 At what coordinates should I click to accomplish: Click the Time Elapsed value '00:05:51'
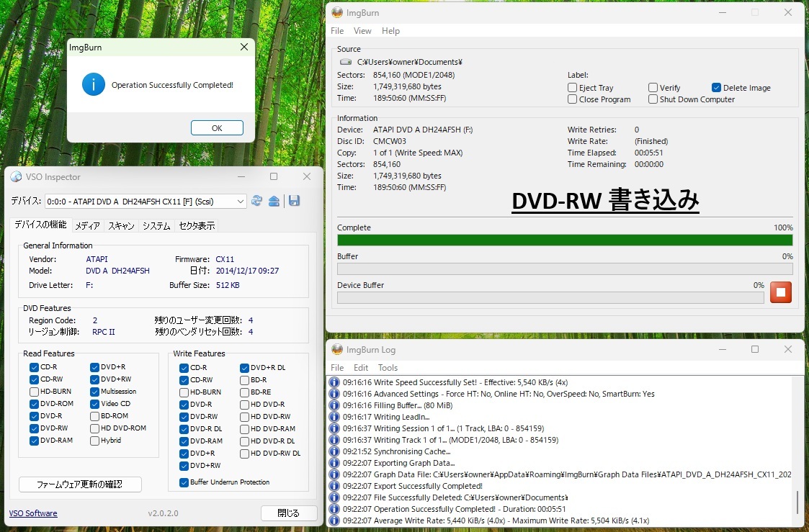[648, 153]
